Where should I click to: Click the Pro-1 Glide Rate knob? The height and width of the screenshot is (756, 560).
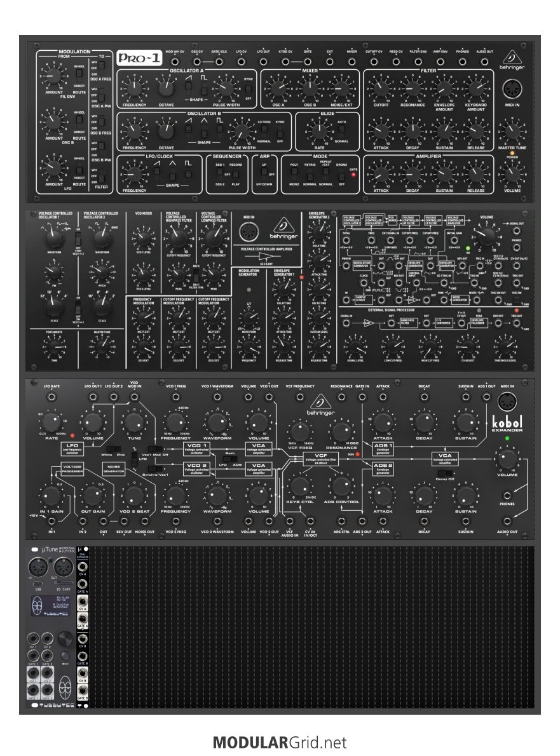[x=319, y=131]
